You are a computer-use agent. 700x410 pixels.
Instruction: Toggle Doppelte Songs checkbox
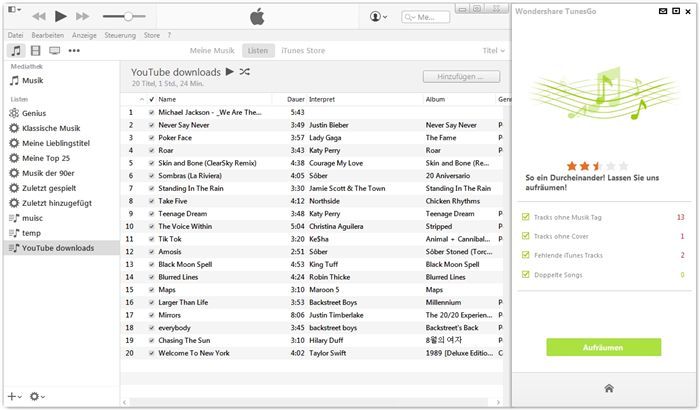click(x=525, y=274)
